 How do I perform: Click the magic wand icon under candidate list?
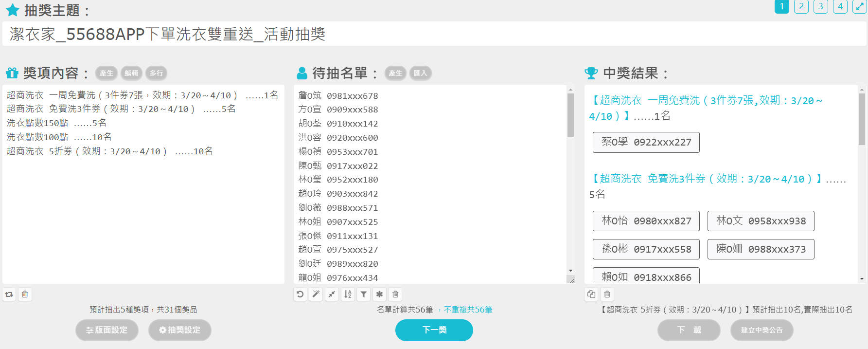[x=316, y=294]
